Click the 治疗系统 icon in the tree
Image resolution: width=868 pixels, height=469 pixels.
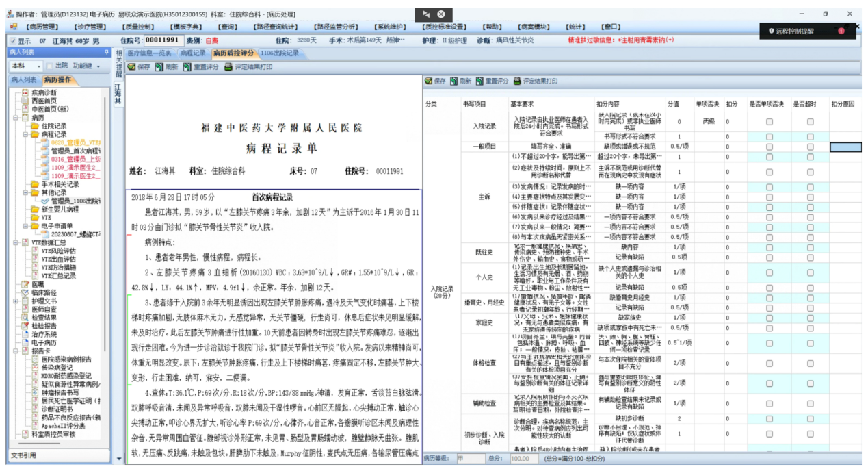click(x=25, y=333)
